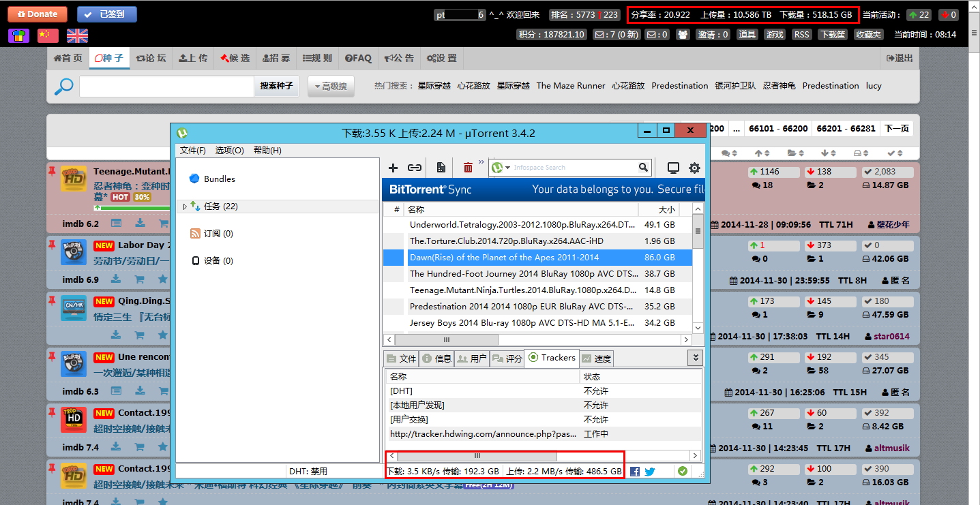980x505 pixels.
Task: Click the blue magnifier search icon on website
Action: pyautogui.click(x=64, y=86)
